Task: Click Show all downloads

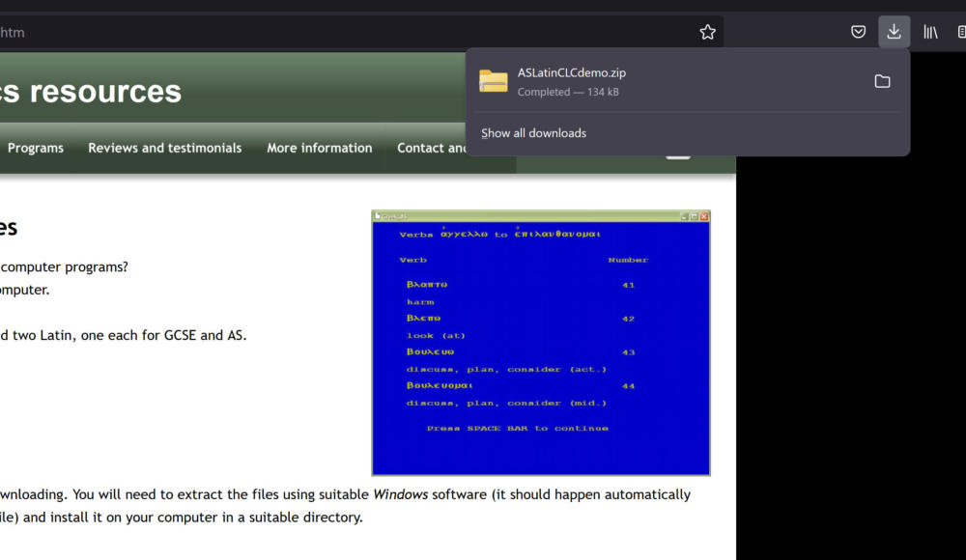Action: click(533, 133)
